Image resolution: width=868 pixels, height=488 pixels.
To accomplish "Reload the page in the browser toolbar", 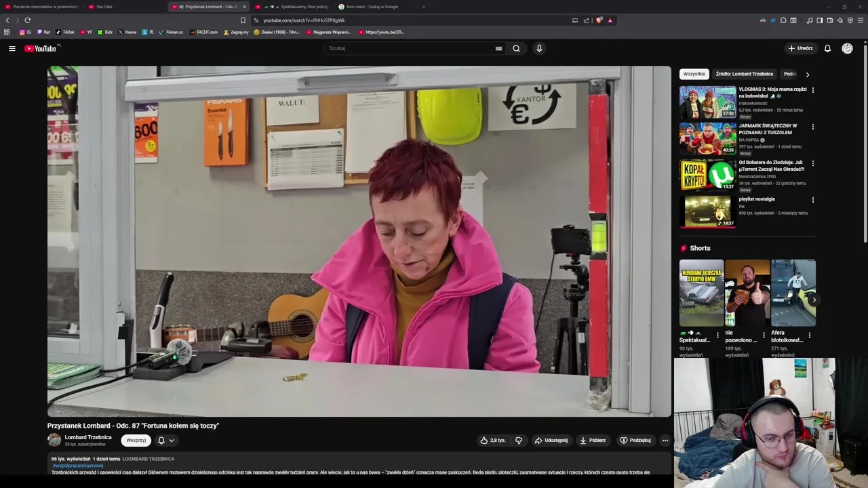I will 27,20.
